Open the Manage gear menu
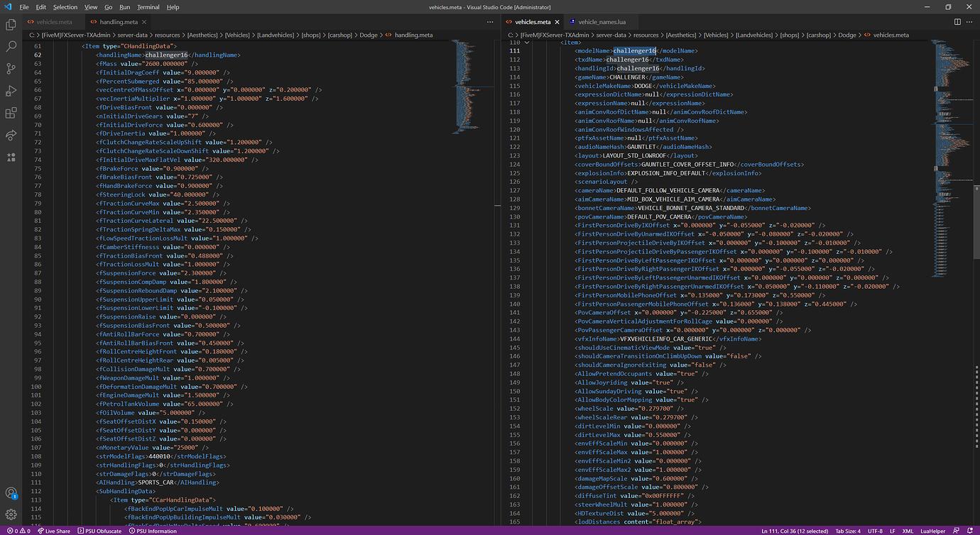The height and width of the screenshot is (535, 980). (x=11, y=514)
